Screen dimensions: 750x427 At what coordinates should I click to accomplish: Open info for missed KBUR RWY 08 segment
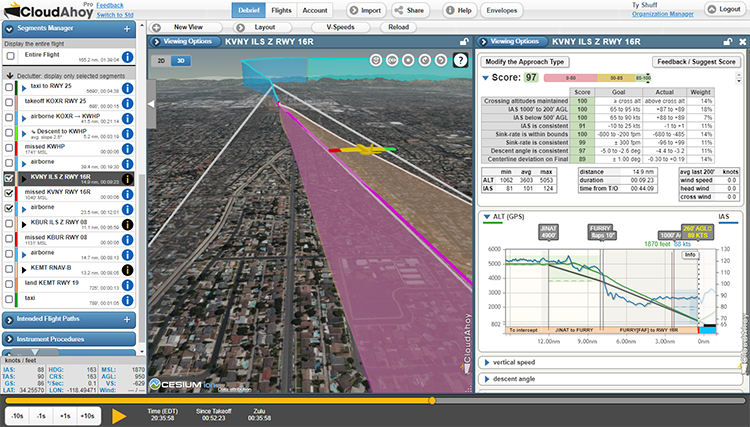(127, 240)
